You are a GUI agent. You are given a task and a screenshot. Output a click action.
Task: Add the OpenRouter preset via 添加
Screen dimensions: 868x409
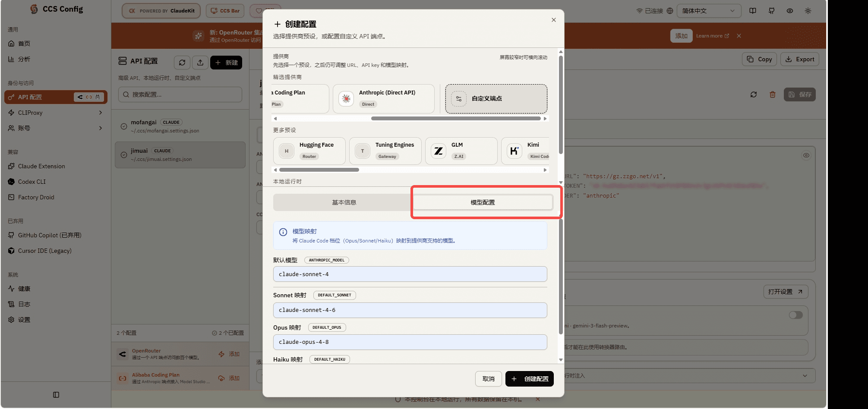[229, 354]
